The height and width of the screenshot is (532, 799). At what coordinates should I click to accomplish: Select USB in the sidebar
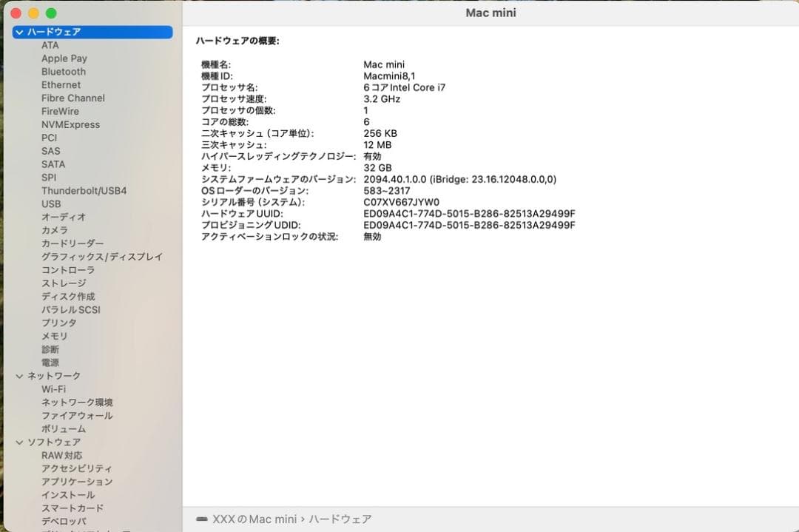click(51, 204)
